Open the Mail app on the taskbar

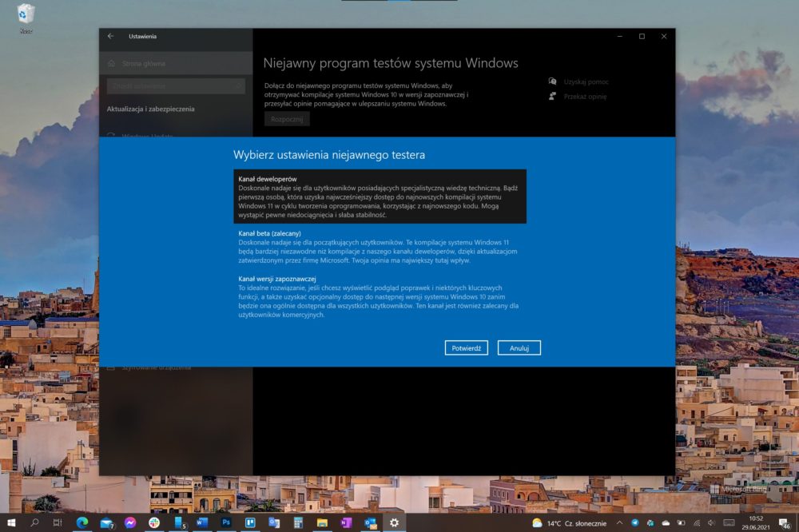click(x=106, y=523)
